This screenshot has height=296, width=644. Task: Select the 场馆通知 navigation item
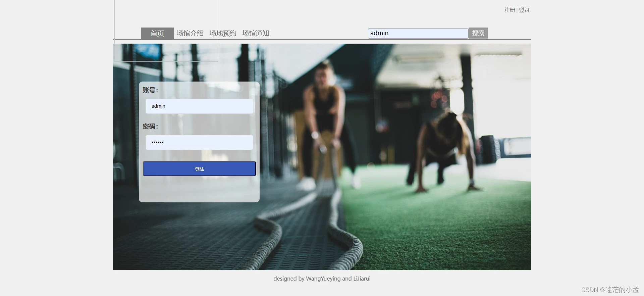click(256, 33)
